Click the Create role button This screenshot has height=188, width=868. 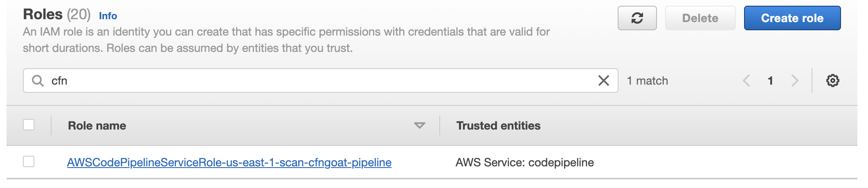pos(792,18)
